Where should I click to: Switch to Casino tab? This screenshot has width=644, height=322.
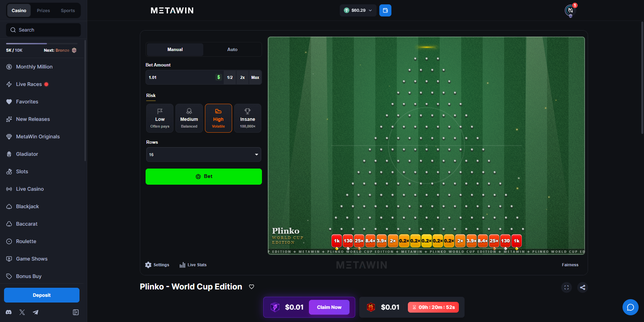click(x=19, y=10)
